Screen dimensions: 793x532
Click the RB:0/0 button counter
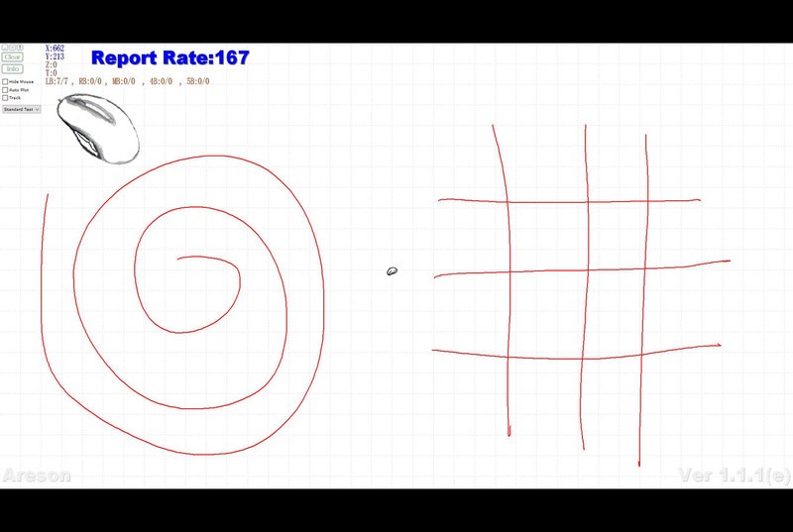[x=90, y=81]
